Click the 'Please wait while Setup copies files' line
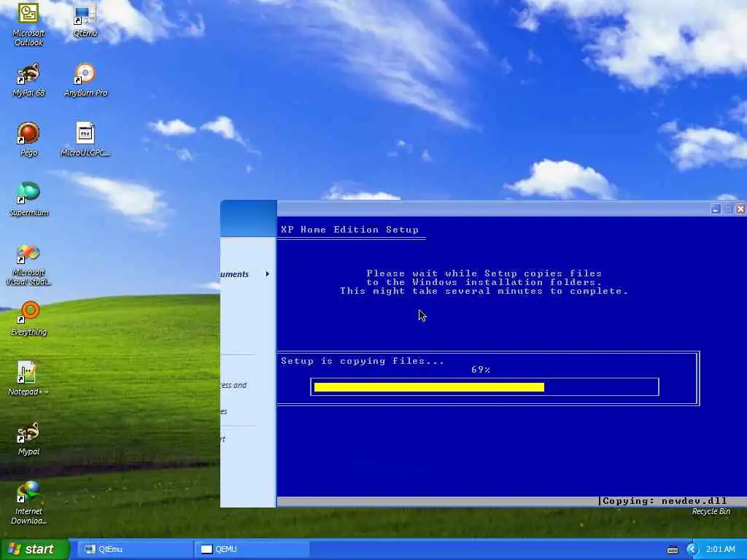The image size is (747, 560). pyautogui.click(x=484, y=273)
